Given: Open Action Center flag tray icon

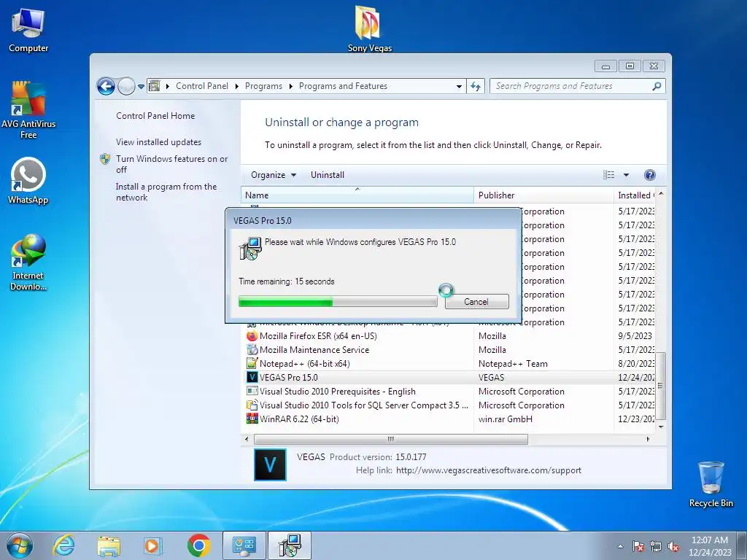Looking at the screenshot, I should click(638, 546).
